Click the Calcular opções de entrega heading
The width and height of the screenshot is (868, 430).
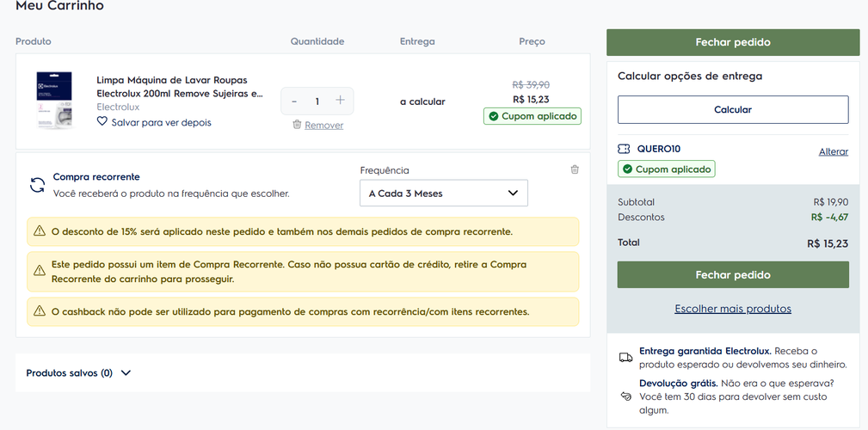[690, 77]
